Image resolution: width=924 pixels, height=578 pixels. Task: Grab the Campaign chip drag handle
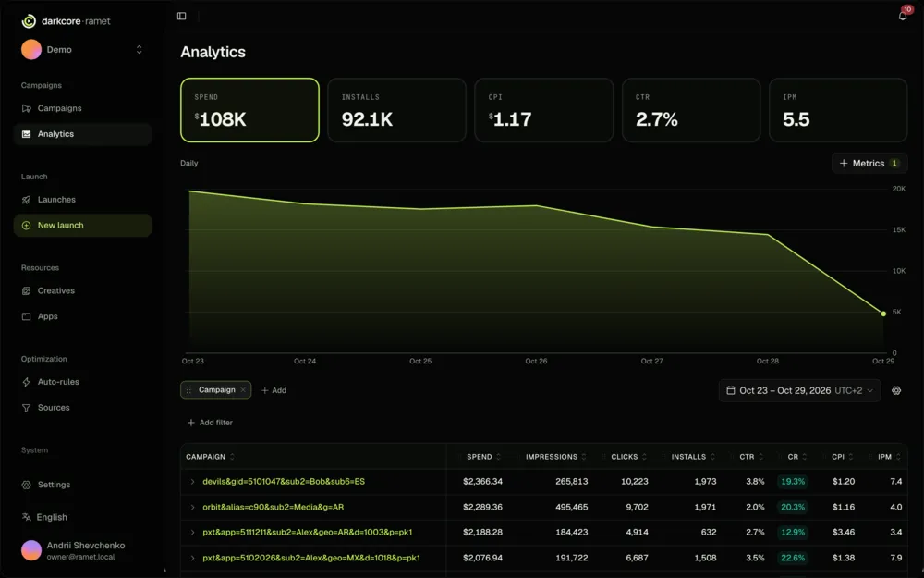tap(188, 390)
